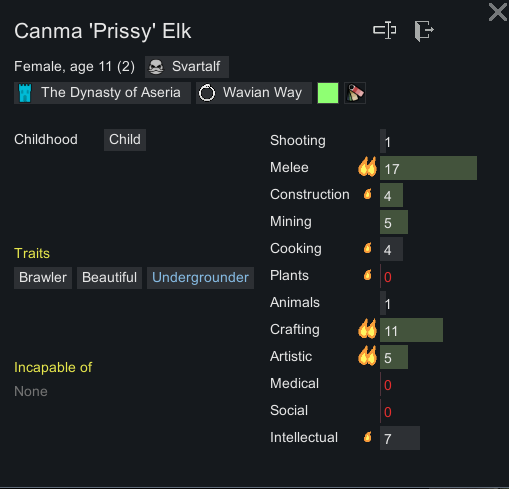Screen dimensions: 509x489
Task: Click the Brawler trait
Action: [x=43, y=278]
